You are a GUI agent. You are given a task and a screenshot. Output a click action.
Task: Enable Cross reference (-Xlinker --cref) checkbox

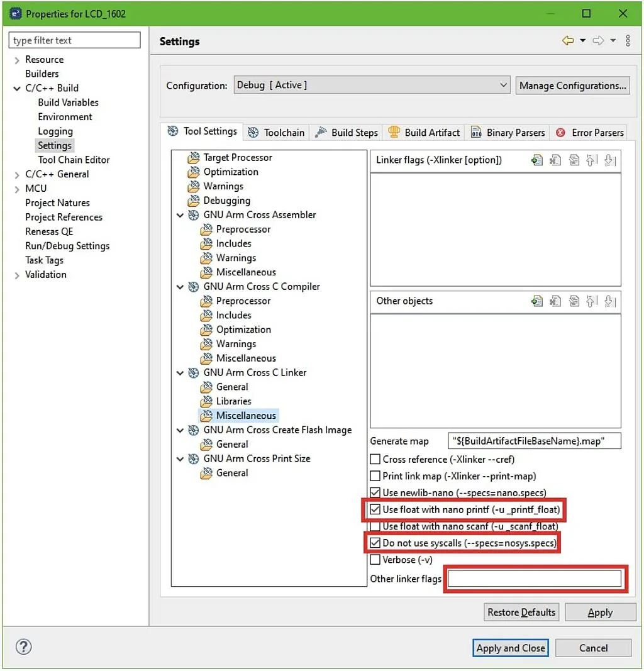[375, 460]
